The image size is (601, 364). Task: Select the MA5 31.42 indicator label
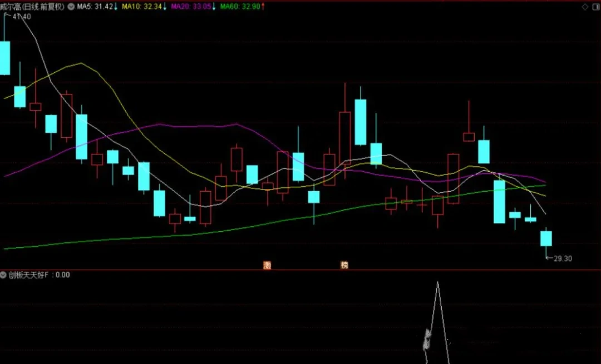pyautogui.click(x=95, y=7)
